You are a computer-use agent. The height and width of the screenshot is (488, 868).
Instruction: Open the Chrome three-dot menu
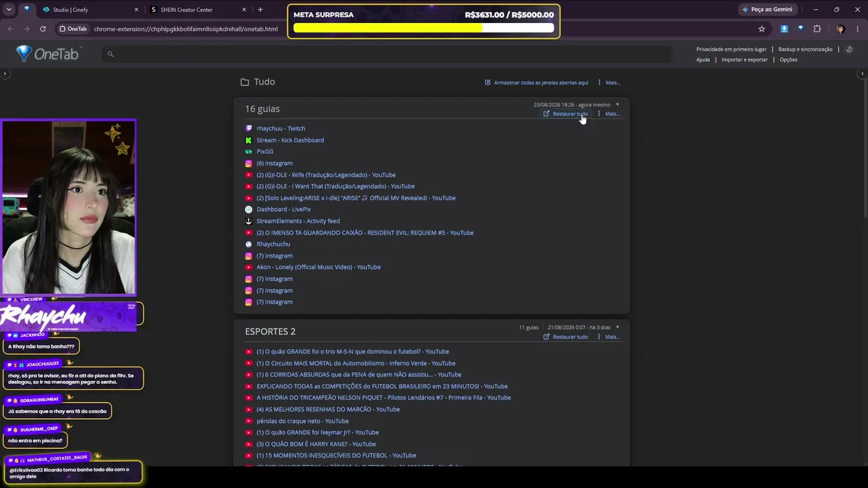click(858, 29)
